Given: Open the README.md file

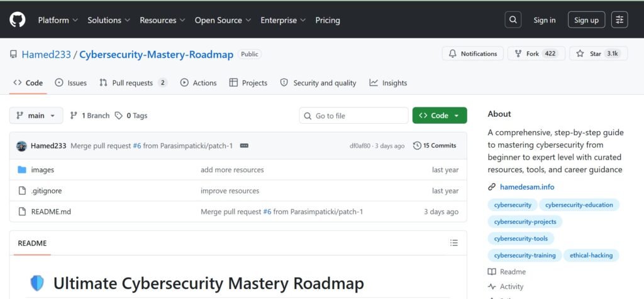Looking at the screenshot, I should click(51, 212).
